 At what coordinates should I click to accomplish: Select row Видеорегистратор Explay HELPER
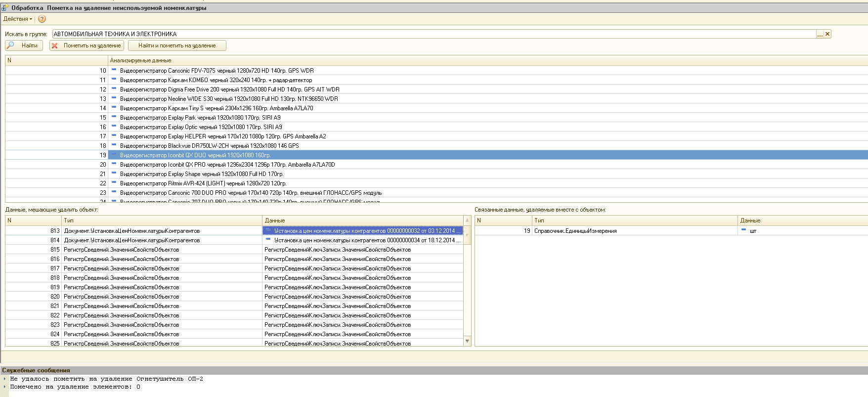(436, 136)
